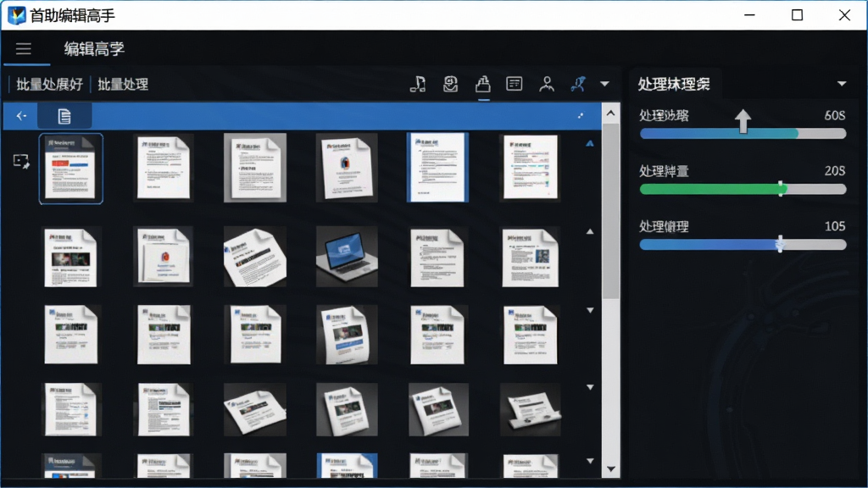
Task: Select the document view tab icon
Action: click(64, 116)
